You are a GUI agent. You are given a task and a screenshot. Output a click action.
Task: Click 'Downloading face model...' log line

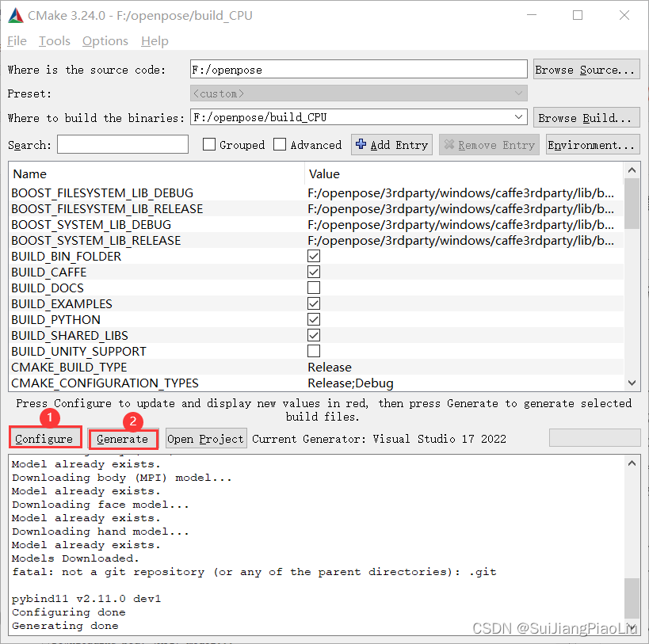(100, 505)
